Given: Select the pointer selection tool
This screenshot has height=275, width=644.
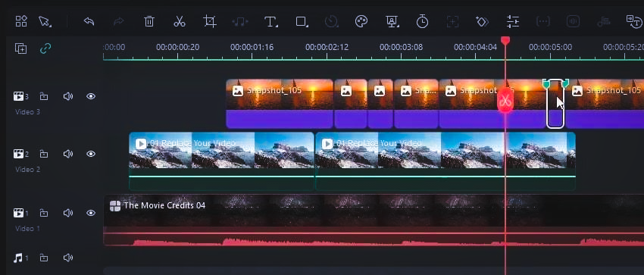Looking at the screenshot, I should tap(45, 21).
